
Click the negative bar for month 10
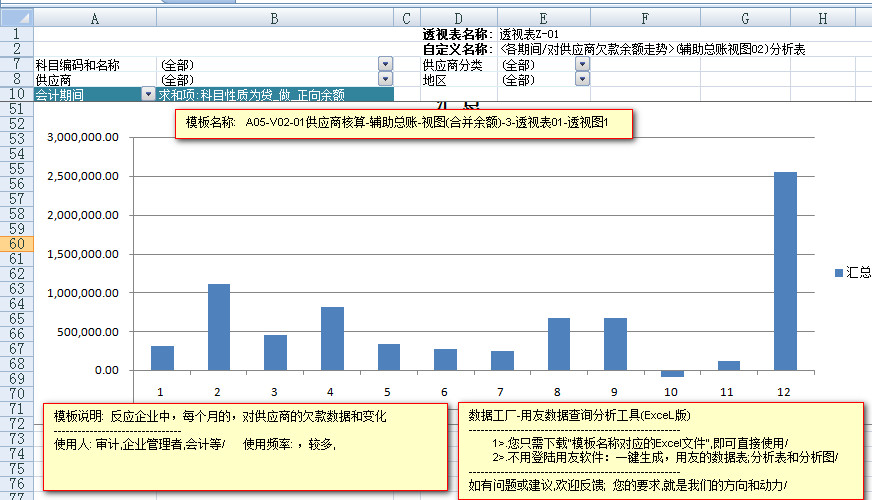[673, 373]
